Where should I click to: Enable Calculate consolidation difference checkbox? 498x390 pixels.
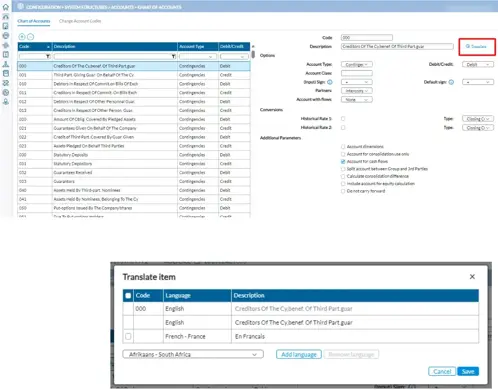(343, 176)
